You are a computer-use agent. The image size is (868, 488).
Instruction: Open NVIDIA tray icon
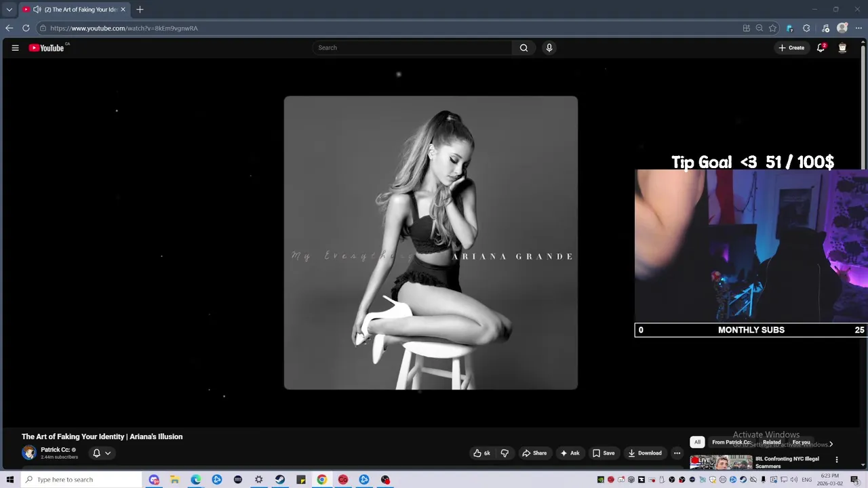[x=600, y=480]
